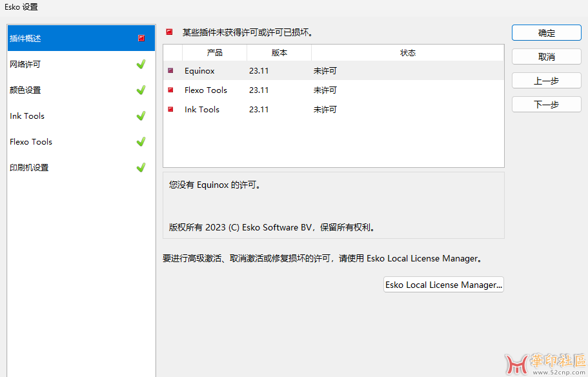
Task: Click version 23.11 in the Flexo Tools row
Action: [259, 90]
